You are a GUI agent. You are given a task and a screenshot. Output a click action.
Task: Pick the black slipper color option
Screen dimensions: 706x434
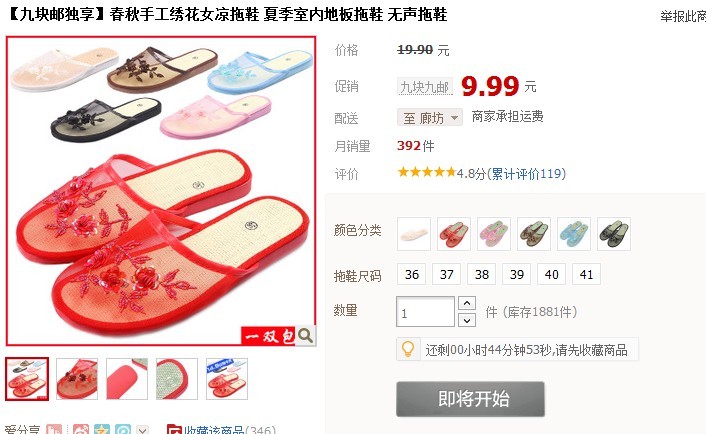(x=614, y=234)
